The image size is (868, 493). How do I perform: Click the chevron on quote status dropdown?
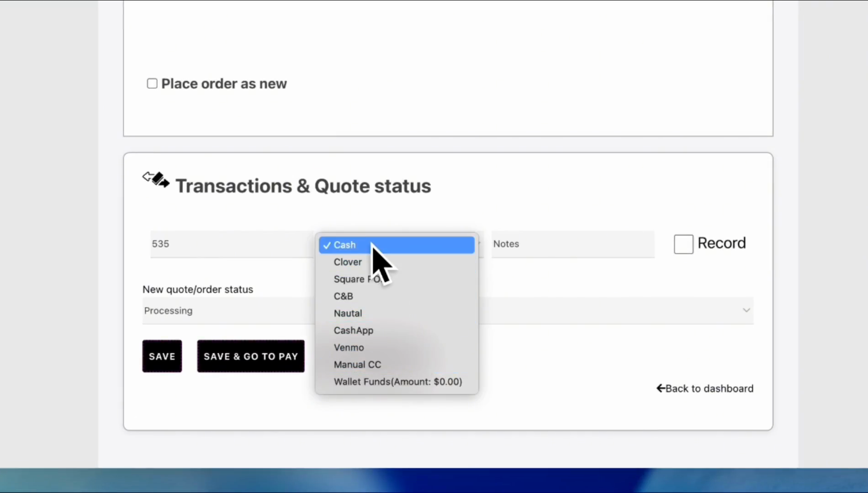[746, 310]
